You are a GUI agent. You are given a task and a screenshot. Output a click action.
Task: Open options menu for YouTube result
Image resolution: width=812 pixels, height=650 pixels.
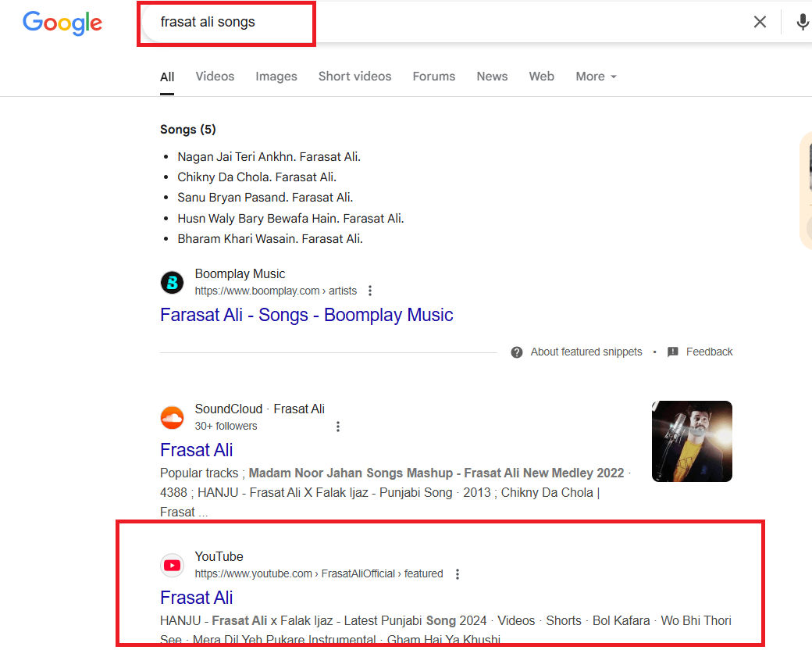(x=458, y=574)
